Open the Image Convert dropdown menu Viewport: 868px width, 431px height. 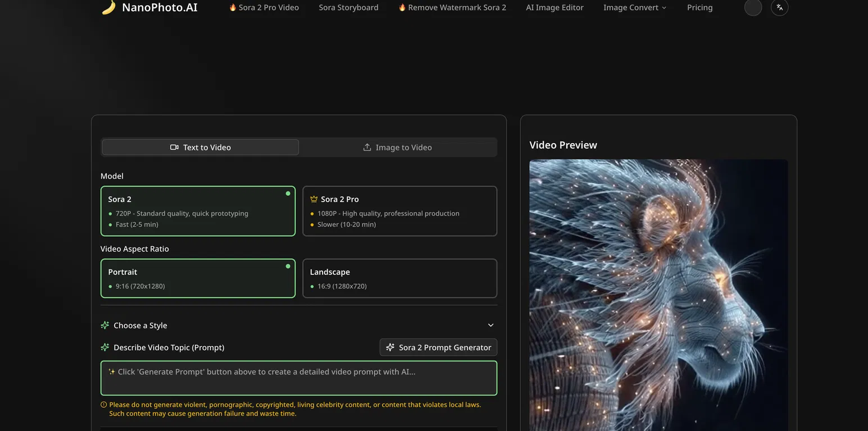coord(634,8)
